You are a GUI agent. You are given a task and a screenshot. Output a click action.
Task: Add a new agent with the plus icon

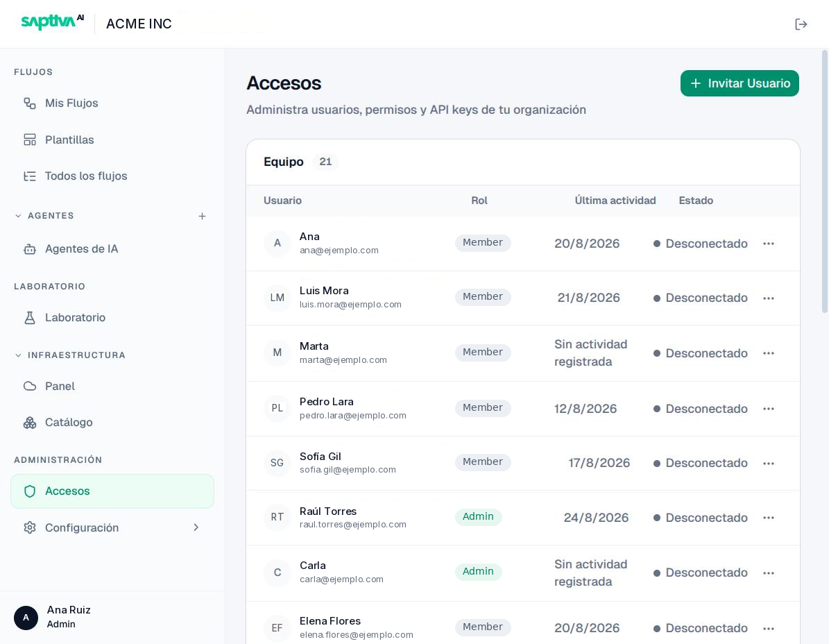[x=202, y=217]
